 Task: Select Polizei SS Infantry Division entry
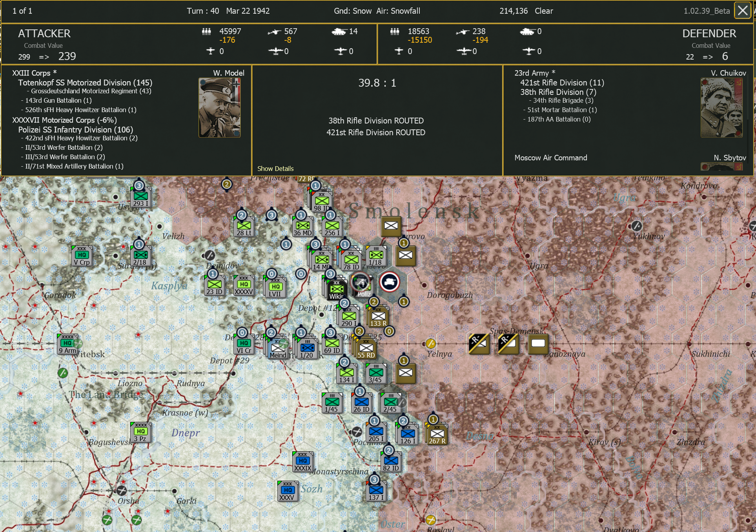tap(76, 130)
